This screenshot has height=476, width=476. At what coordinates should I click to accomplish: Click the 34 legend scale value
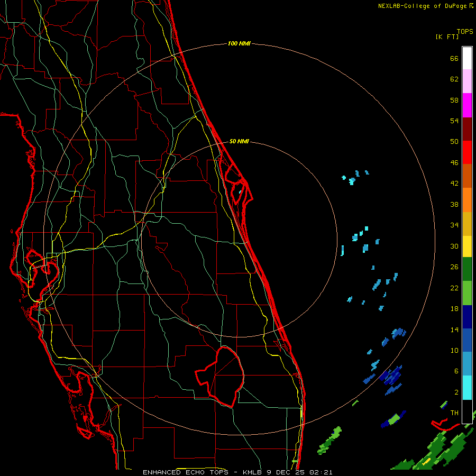pyautogui.click(x=454, y=225)
